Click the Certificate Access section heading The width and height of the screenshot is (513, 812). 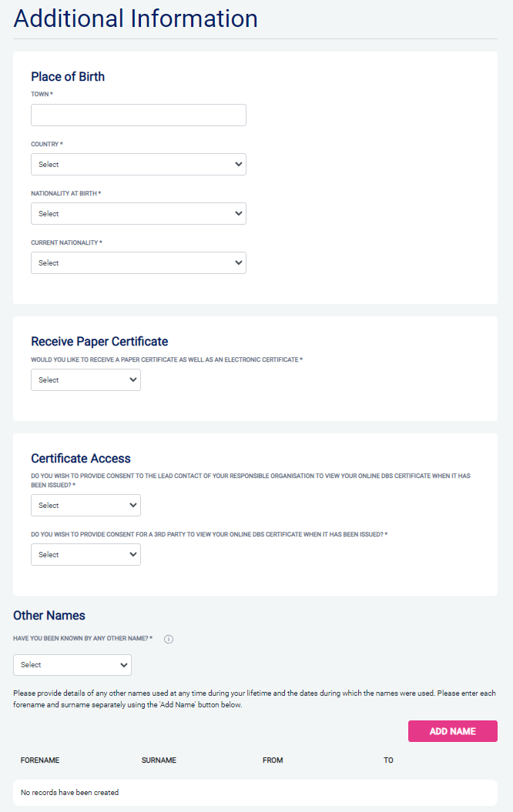point(81,458)
